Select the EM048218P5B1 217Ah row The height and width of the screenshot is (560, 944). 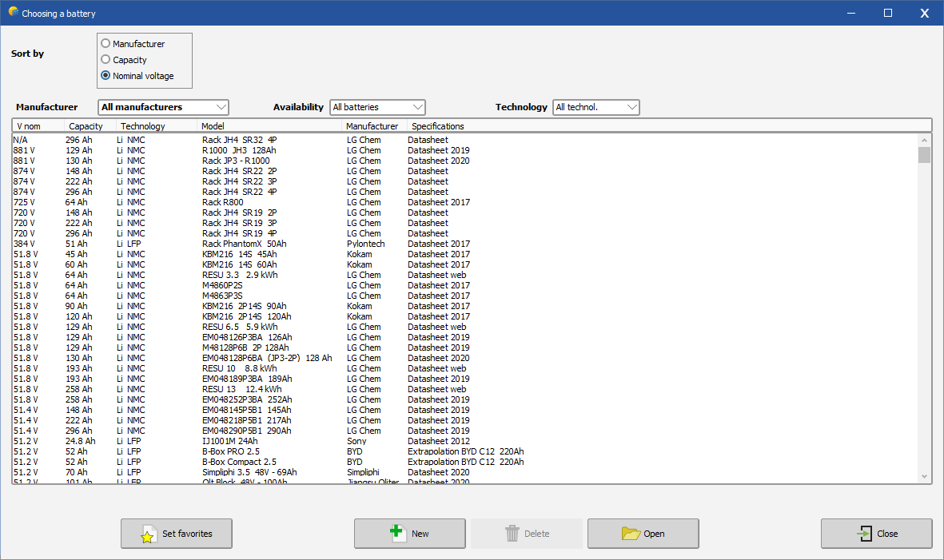coord(464,420)
